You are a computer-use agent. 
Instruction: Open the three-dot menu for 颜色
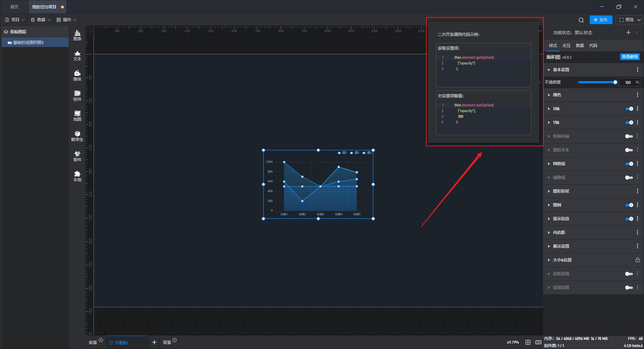pos(637,95)
